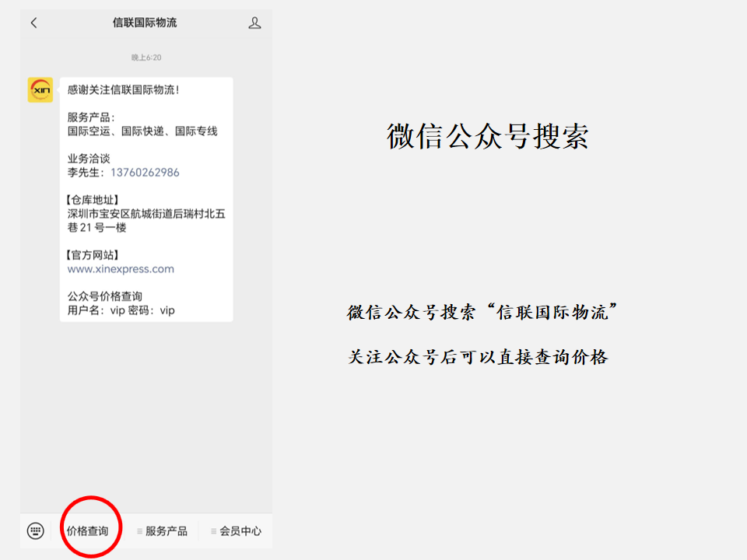Tap the back arrow in chat header
This screenshot has height=560, width=747.
coord(33,23)
